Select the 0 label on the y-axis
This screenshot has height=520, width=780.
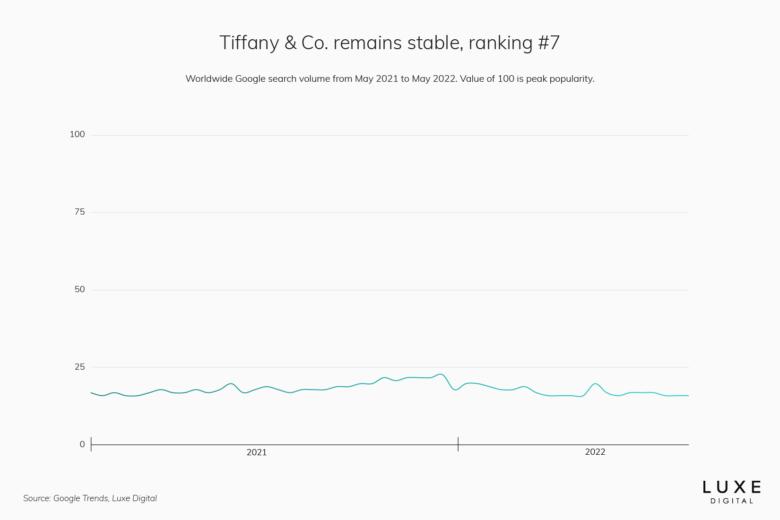[82, 444]
